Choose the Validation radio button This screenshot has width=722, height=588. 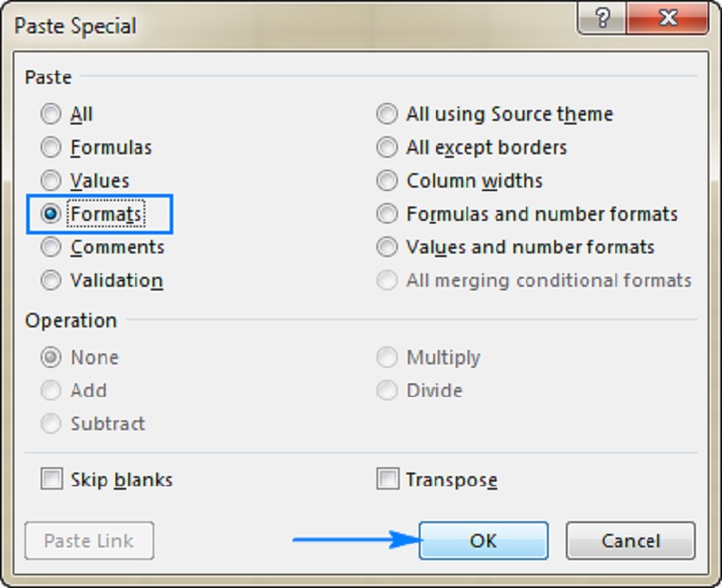click(51, 280)
